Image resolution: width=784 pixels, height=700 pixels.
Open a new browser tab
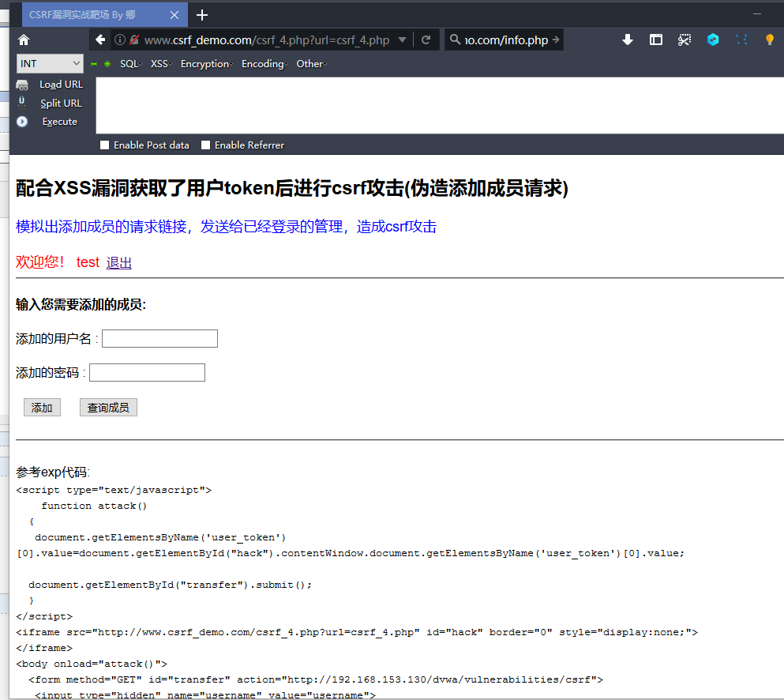pyautogui.click(x=202, y=15)
